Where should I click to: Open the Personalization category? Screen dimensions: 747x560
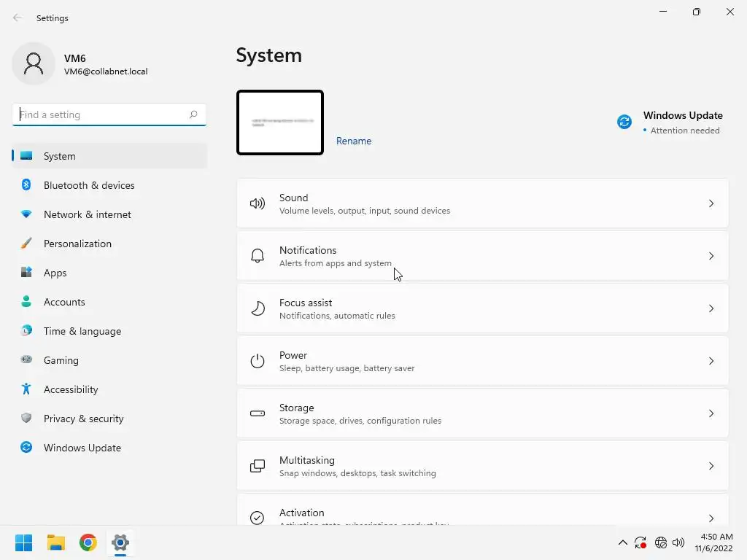109,244
